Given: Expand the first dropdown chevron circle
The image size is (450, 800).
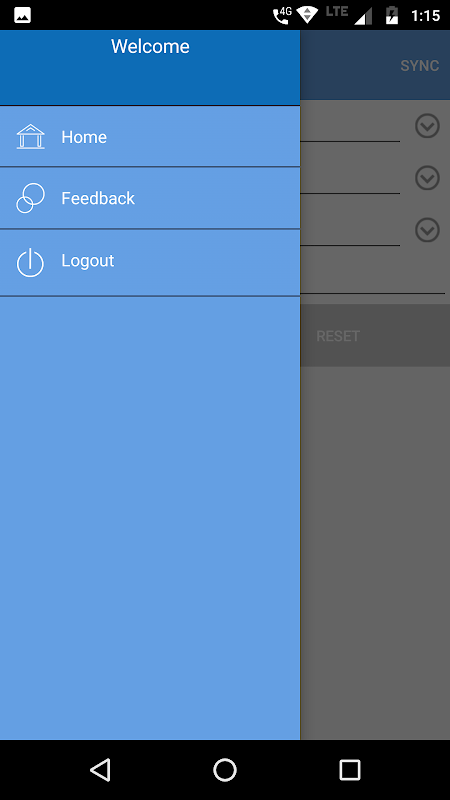Looking at the screenshot, I should (x=427, y=126).
